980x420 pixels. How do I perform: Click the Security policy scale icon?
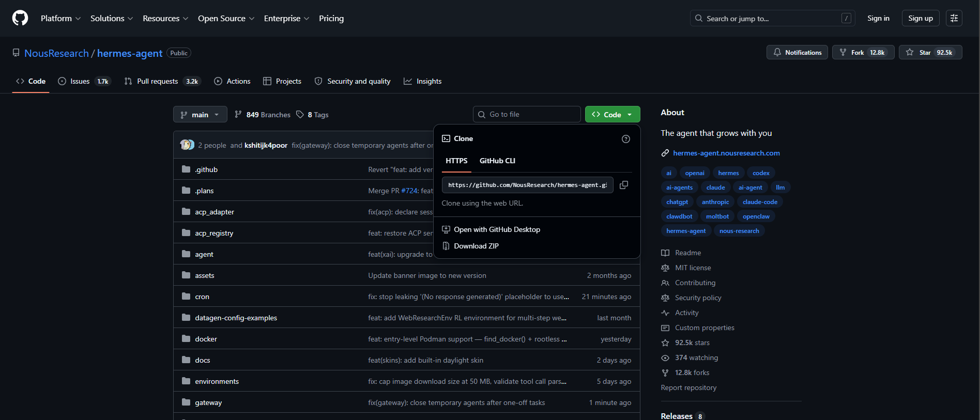click(665, 298)
